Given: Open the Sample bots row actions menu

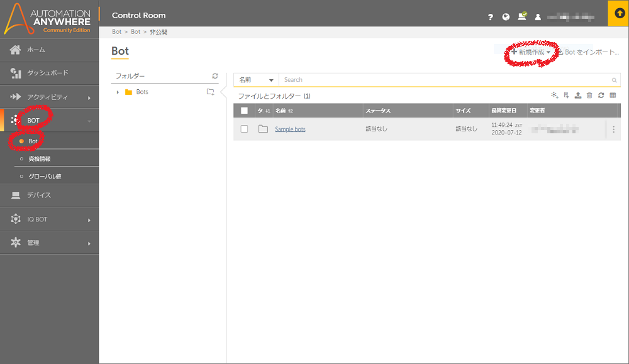Looking at the screenshot, I should [x=613, y=130].
